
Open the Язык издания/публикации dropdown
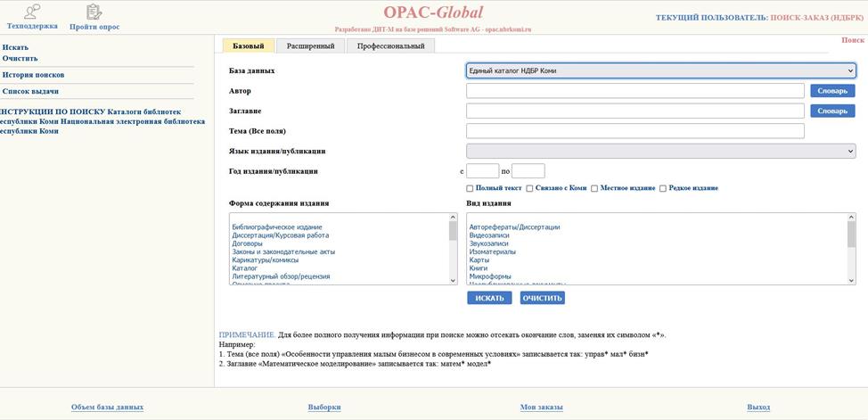tap(661, 151)
